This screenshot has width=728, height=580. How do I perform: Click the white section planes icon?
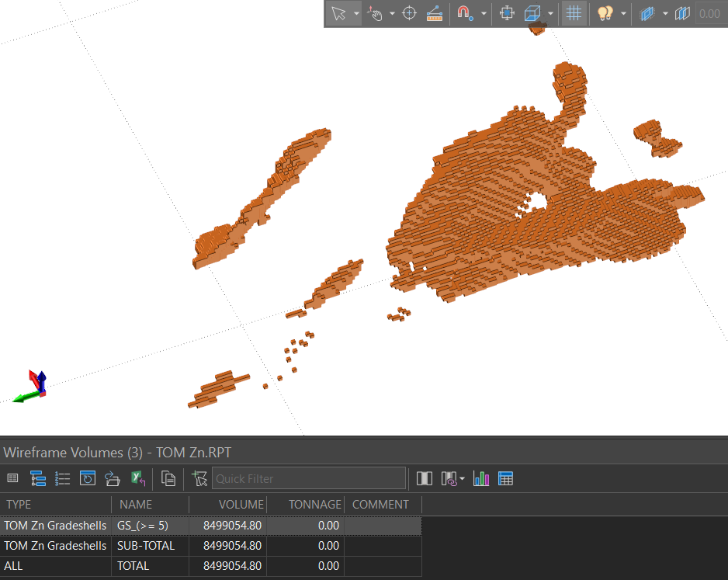coord(682,13)
